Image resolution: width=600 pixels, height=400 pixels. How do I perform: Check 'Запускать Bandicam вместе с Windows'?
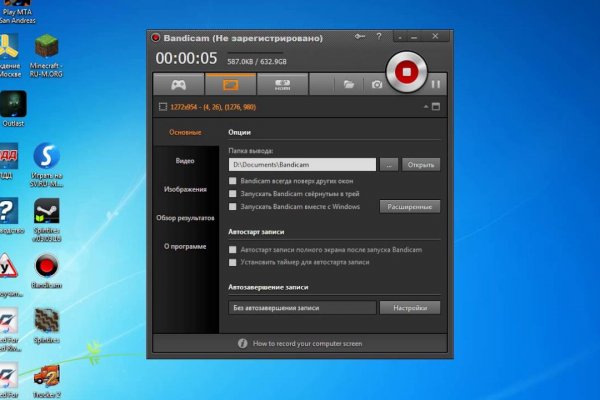coord(233,207)
